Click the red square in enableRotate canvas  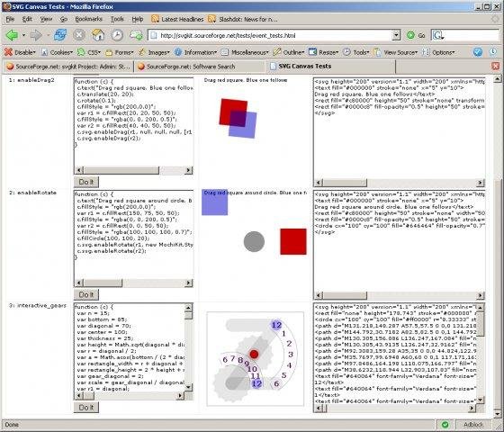pyautogui.click(x=293, y=242)
